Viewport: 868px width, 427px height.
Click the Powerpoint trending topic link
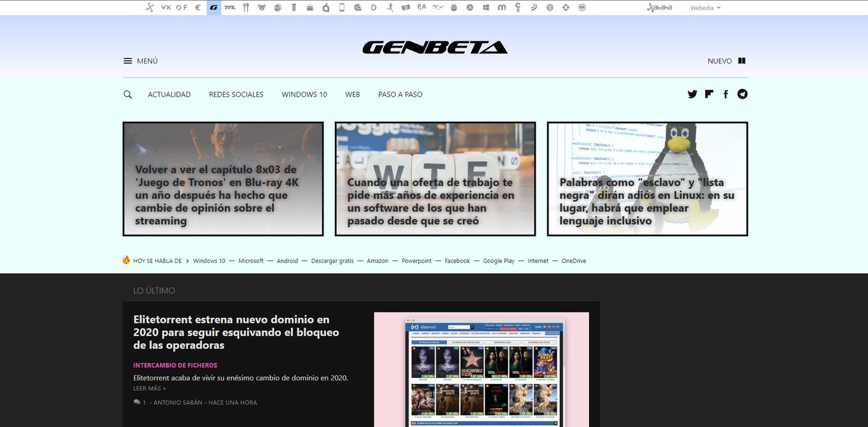pos(416,261)
